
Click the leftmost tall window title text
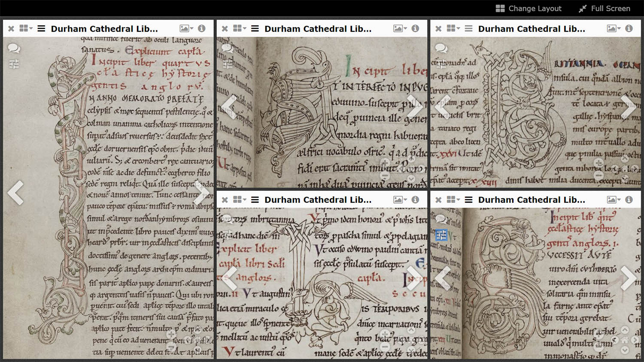104,29
